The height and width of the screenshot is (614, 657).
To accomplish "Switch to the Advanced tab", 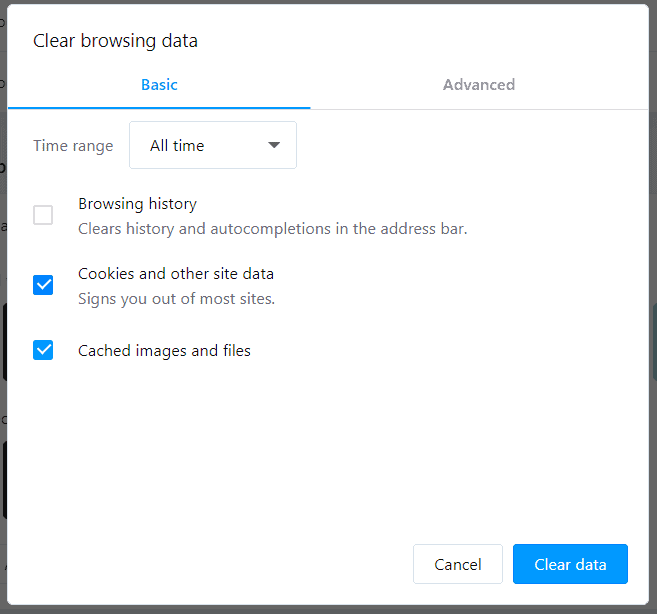I will click(x=479, y=85).
